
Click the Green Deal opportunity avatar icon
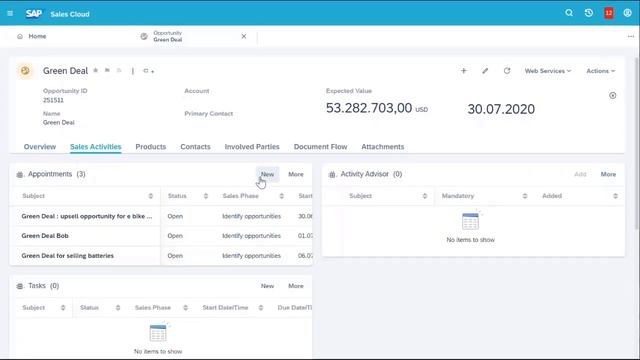[x=25, y=71]
